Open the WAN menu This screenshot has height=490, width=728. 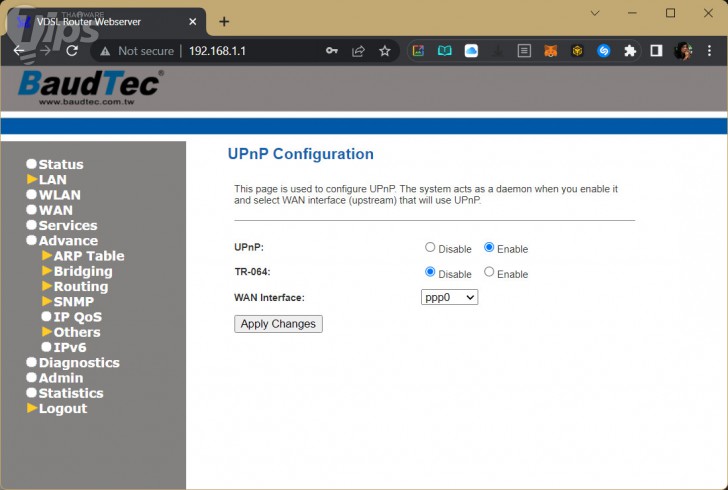56,210
